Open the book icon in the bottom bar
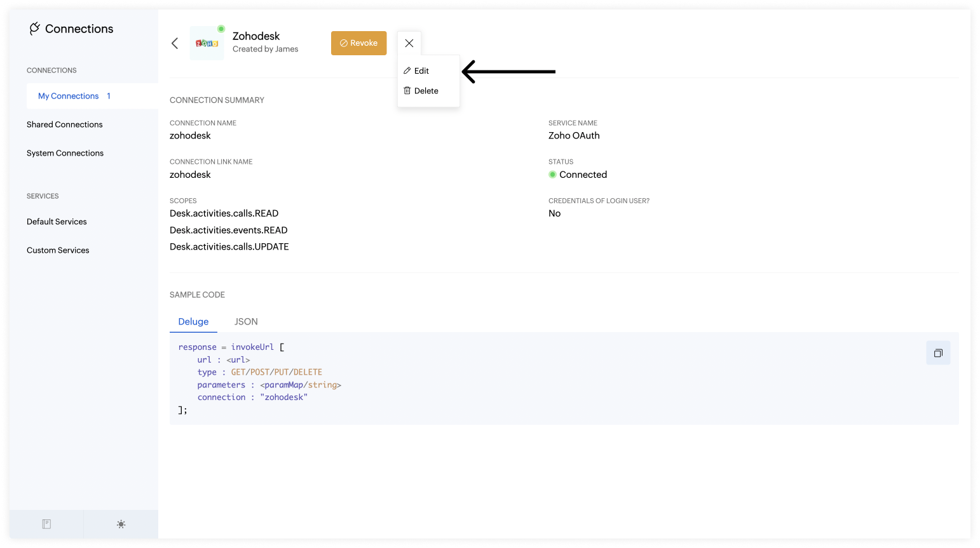The image size is (980, 548). click(x=46, y=524)
